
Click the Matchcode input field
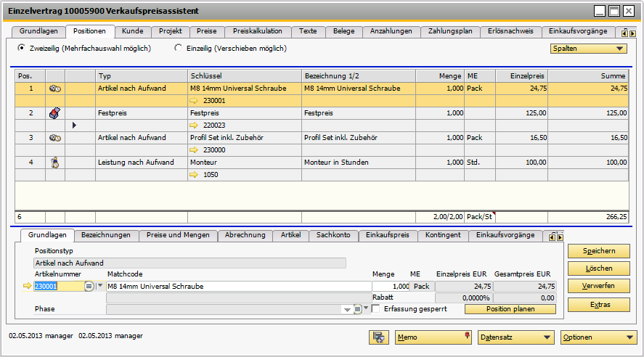[239, 287]
